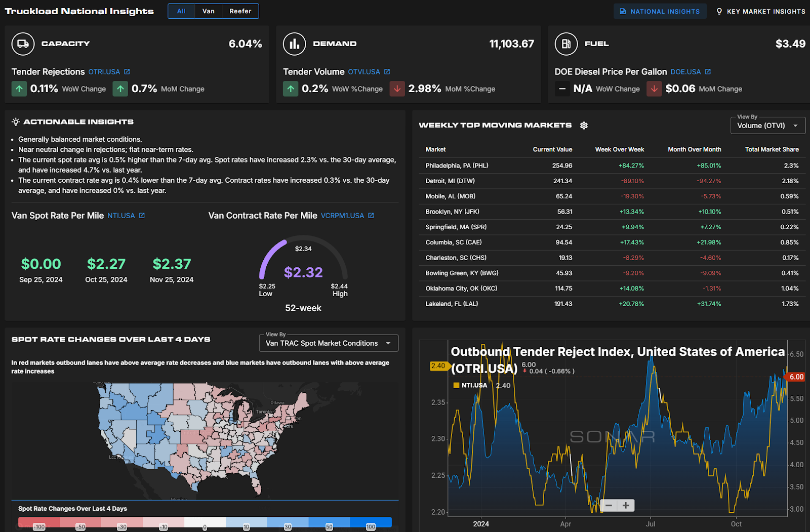Select Bowling Green, KY (BWG) market row
The image size is (810, 532).
[x=612, y=273]
